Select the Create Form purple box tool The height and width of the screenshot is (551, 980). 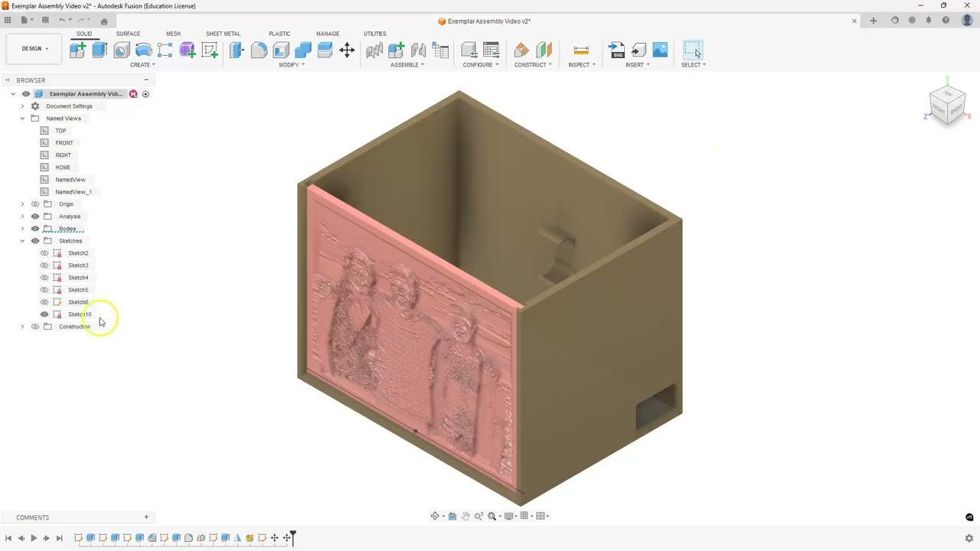[x=188, y=51]
